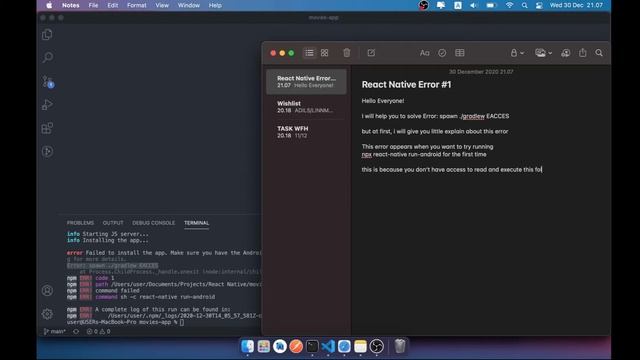The width and height of the screenshot is (640, 360).
Task: Click the OBS menu bar status icon
Action: (x=424, y=5)
